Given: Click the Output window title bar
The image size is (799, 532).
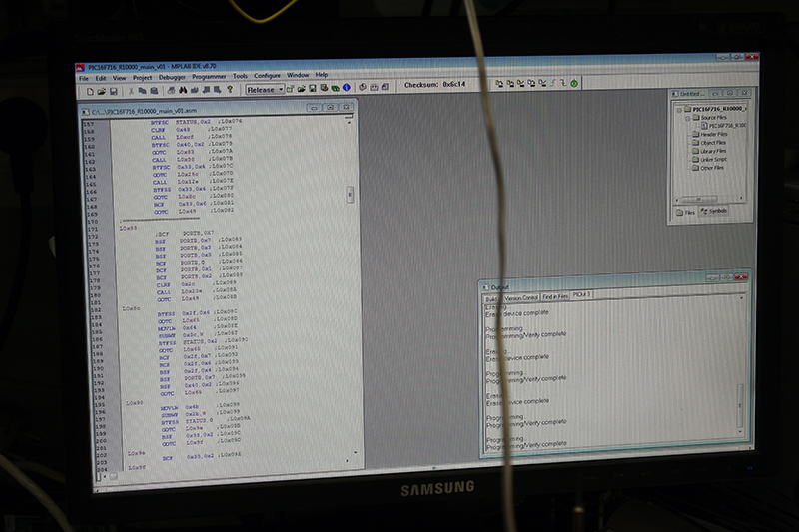Looking at the screenshot, I should [x=615, y=282].
